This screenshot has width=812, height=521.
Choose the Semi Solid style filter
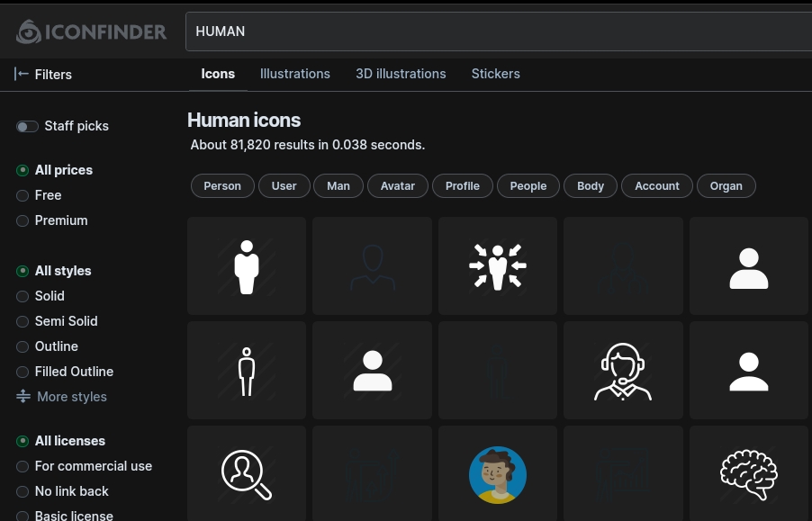click(x=23, y=321)
